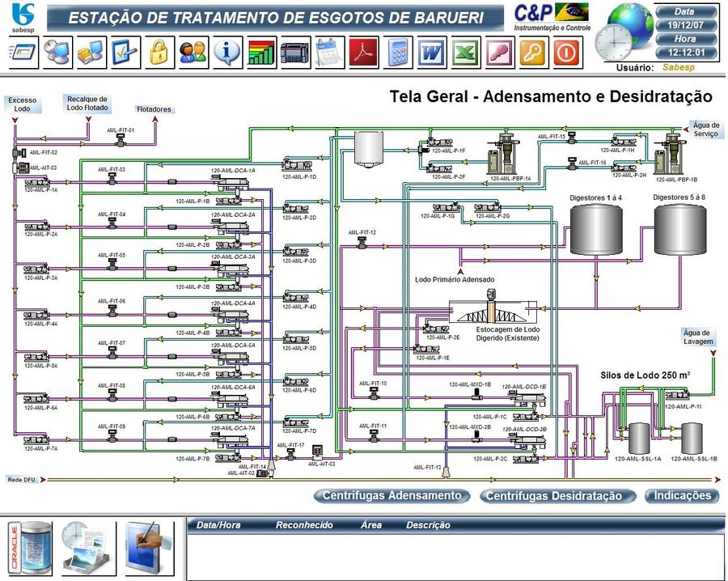
Task: Select flow meter AML-FIT-01
Action: coord(121,139)
